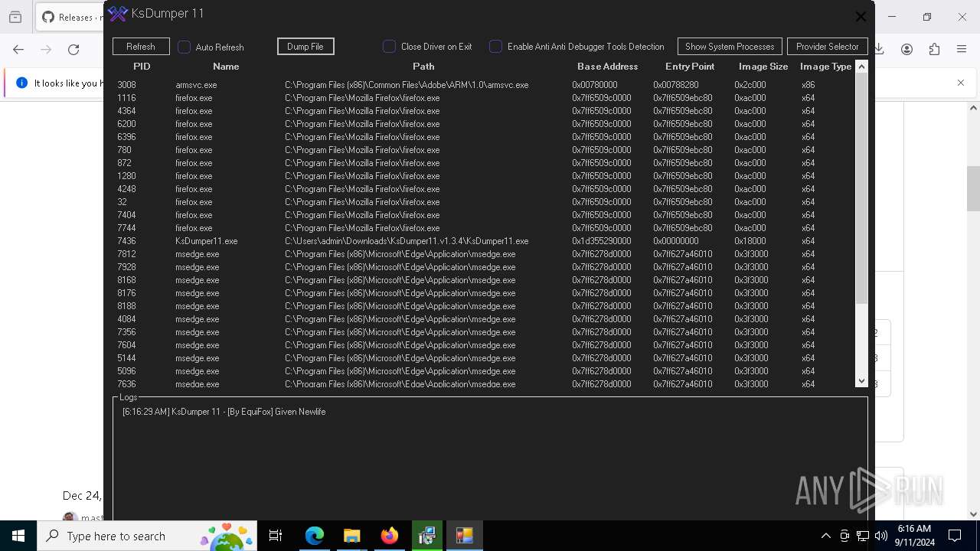Open the browser hamburger menu
The image size is (980, 551).
(x=962, y=49)
